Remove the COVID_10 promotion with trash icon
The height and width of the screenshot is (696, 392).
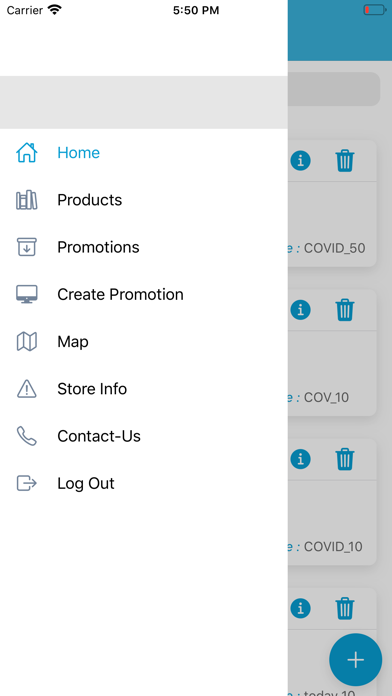[345, 459]
